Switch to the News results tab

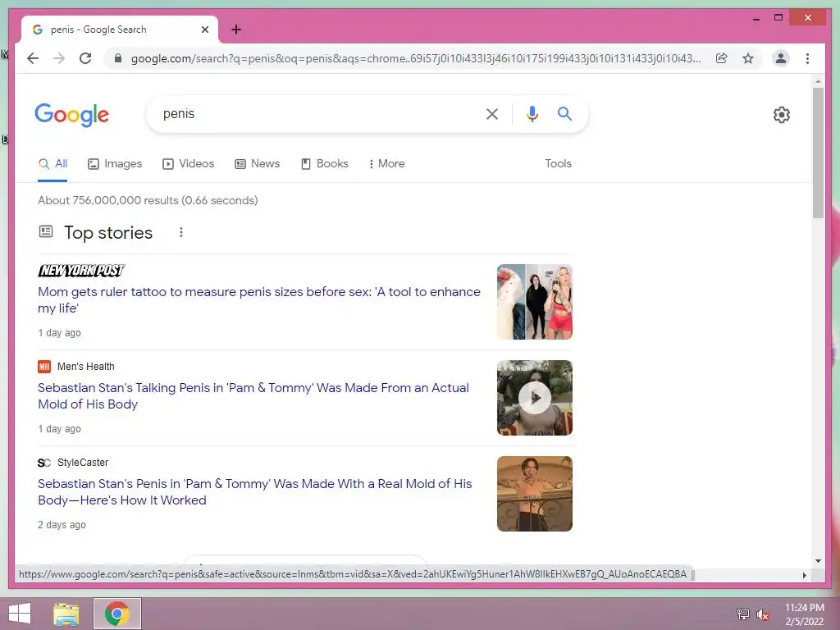tap(257, 164)
